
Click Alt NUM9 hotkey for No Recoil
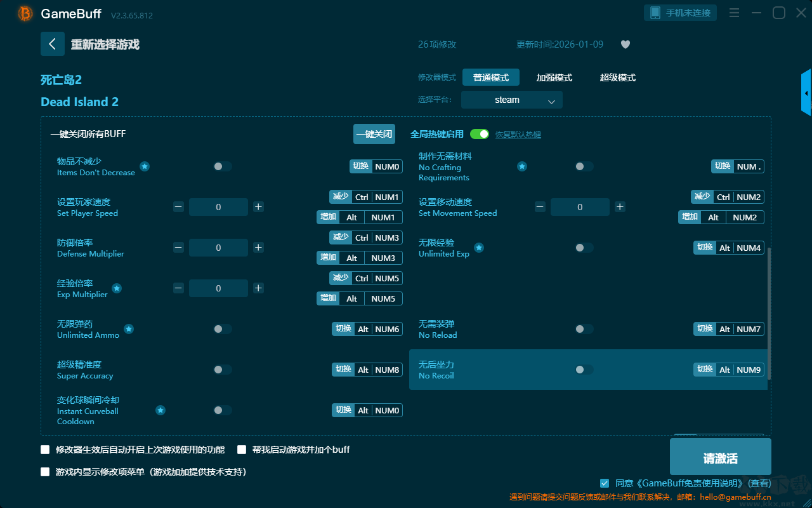coord(729,370)
